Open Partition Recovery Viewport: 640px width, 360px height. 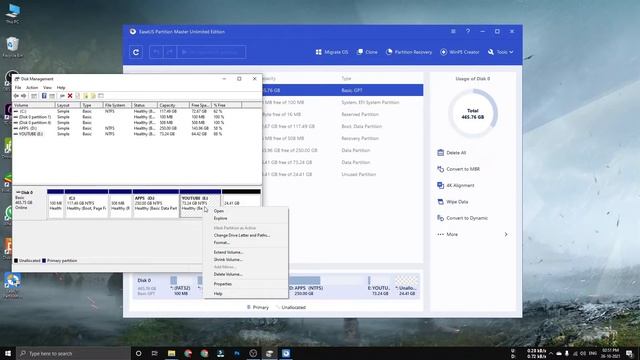409,52
